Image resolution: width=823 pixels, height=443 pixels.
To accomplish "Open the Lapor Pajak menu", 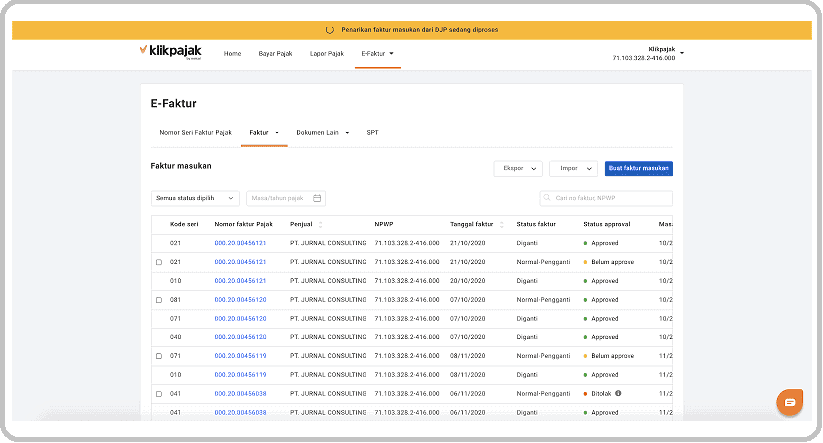I will coord(326,54).
